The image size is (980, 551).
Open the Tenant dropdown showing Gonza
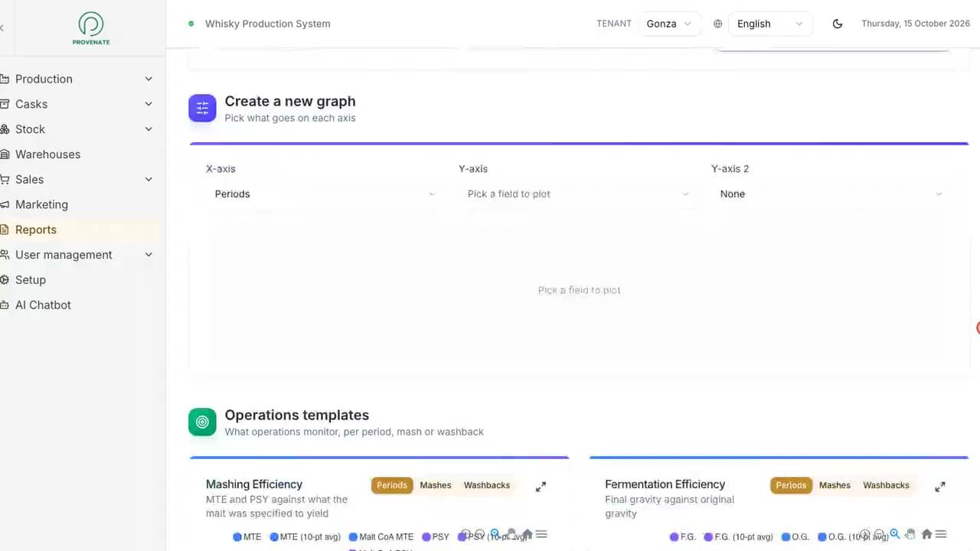click(x=669, y=24)
